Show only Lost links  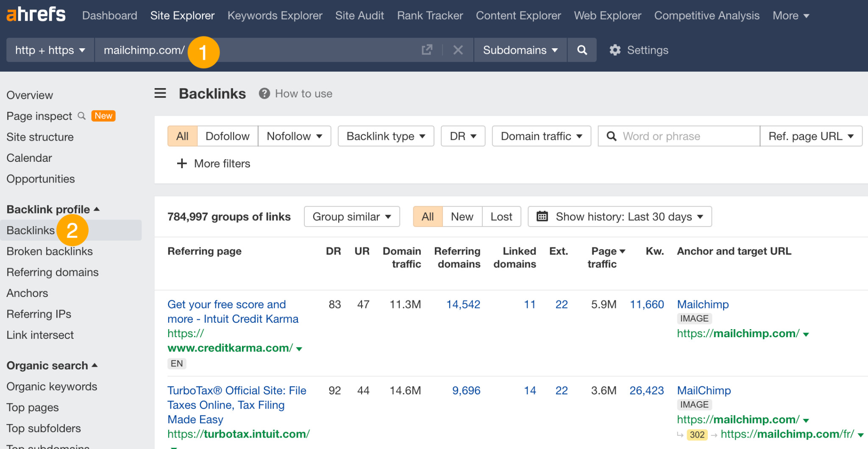(x=501, y=216)
